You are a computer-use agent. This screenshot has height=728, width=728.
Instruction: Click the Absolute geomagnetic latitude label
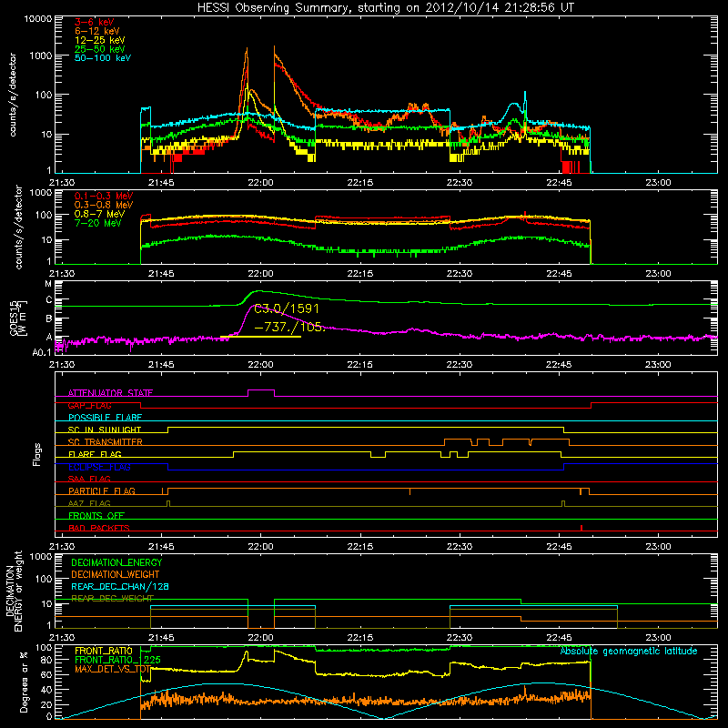tap(629, 652)
